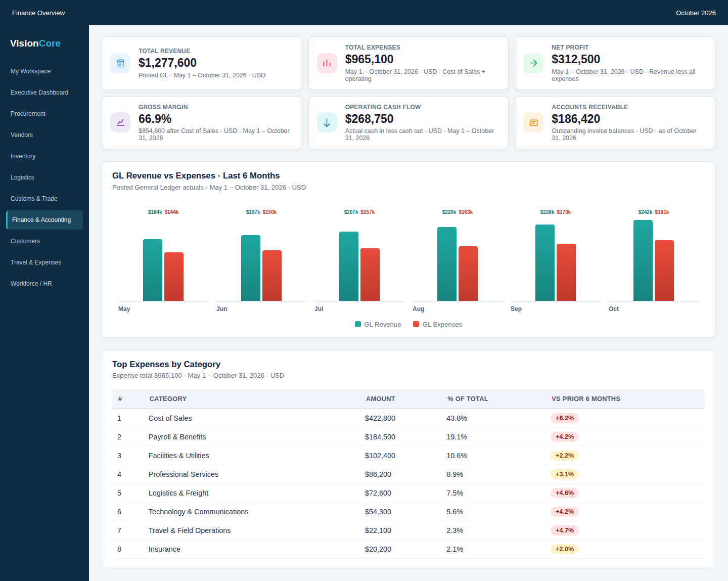Click the Net Profit arrow icon
The width and height of the screenshot is (728, 581).
tap(533, 63)
